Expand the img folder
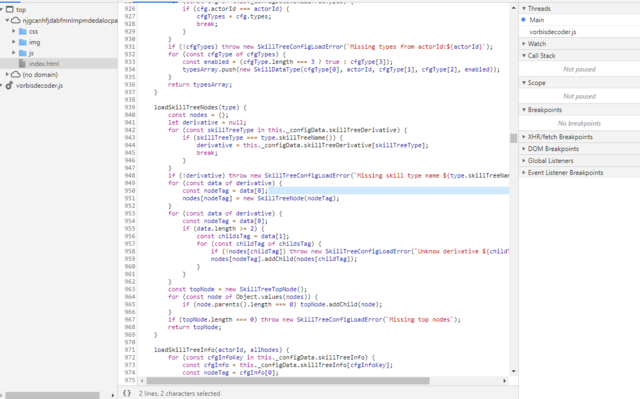 13,42
